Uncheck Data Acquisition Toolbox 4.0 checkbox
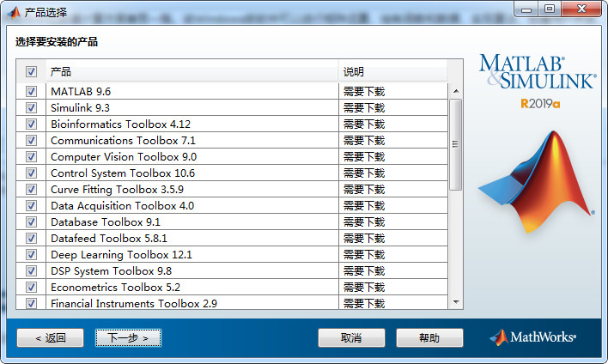This screenshot has width=608, height=364. click(x=31, y=205)
